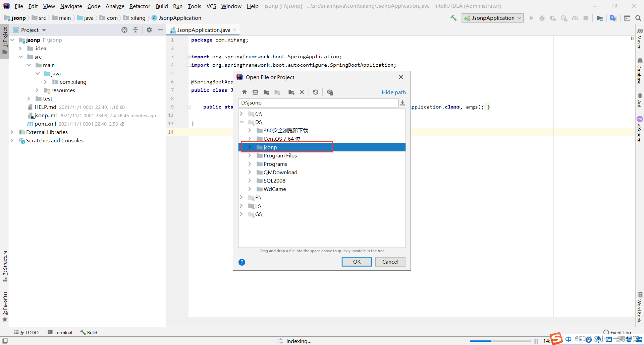Image resolution: width=644 pixels, height=345 pixels.
Task: Click the Home directory icon in dialog
Action: 245,92
